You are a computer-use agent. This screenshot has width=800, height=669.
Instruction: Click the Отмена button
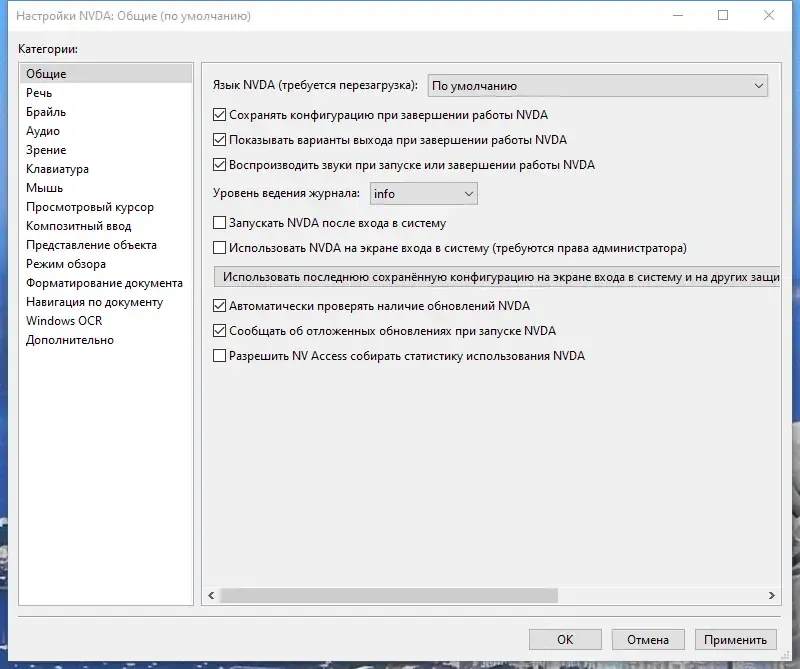coord(648,639)
